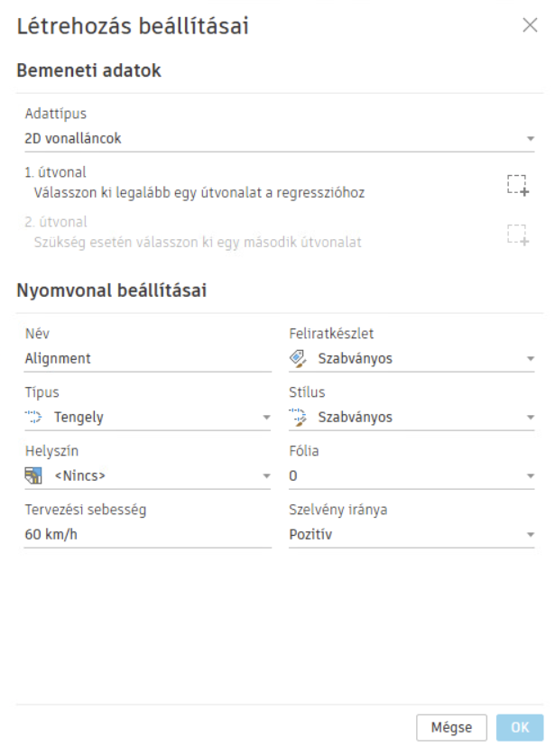Viewport: 555px width, 756px height.
Task: Expand the Helyszín dropdown arrow
Action: point(266,476)
